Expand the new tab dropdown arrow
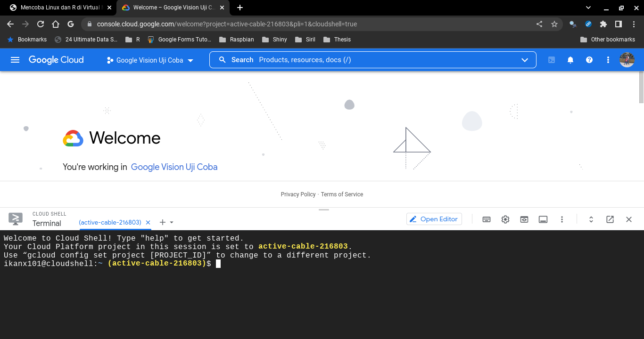This screenshot has height=339, width=644. (x=172, y=222)
